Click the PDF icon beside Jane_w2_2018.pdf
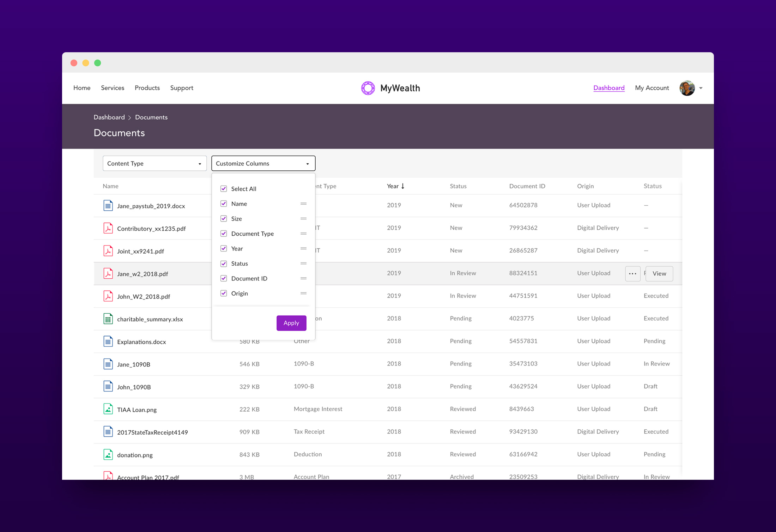 point(108,273)
